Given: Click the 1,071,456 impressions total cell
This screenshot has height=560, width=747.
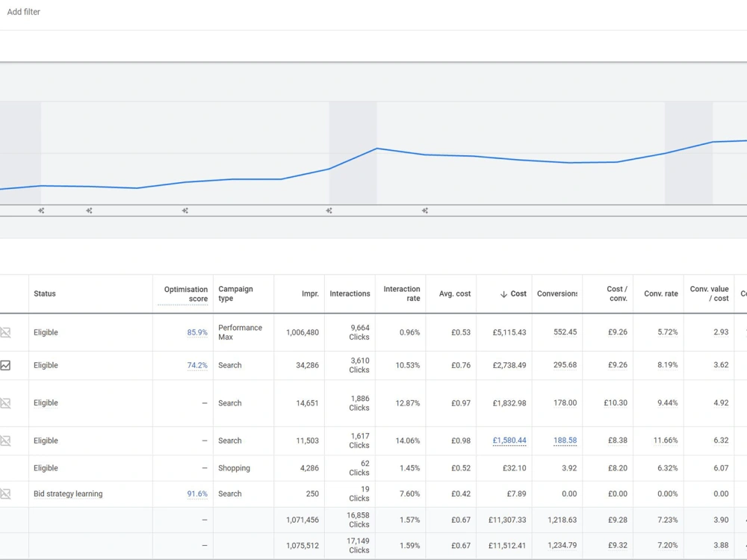Looking at the screenshot, I should tap(303, 520).
